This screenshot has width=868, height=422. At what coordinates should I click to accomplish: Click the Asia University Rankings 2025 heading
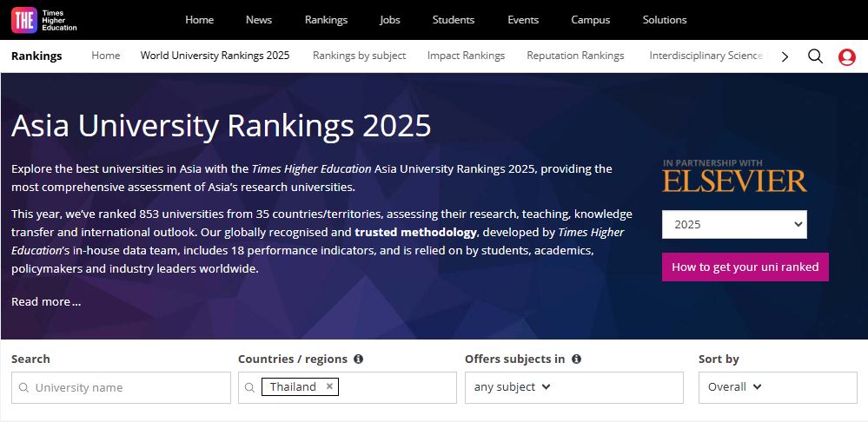(221, 126)
